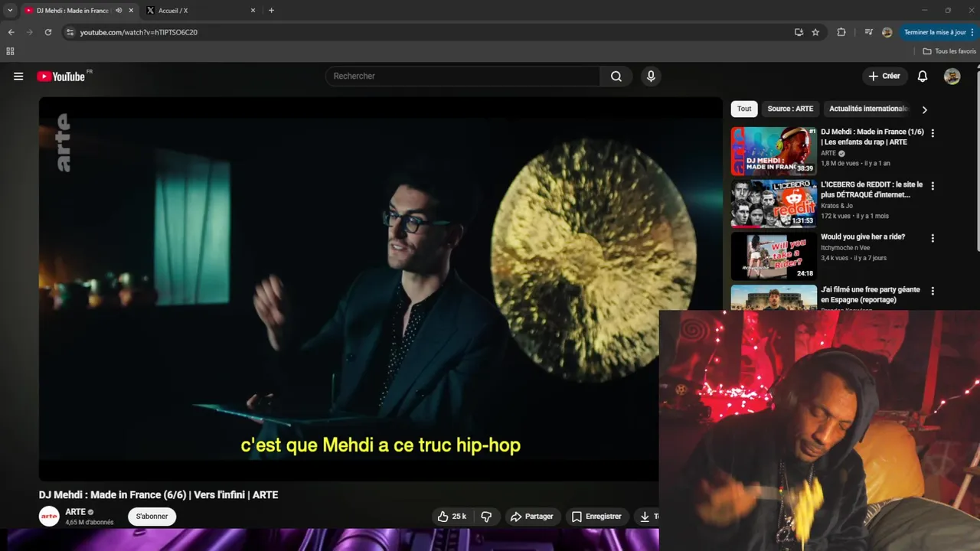Close the Accueil / X tab
980x551 pixels.
pos(253,11)
